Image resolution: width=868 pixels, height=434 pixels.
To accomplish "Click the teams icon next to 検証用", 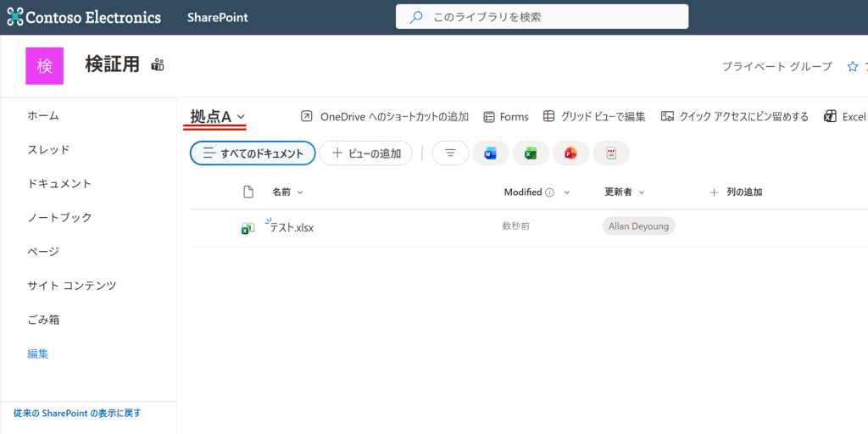I will tap(158, 65).
